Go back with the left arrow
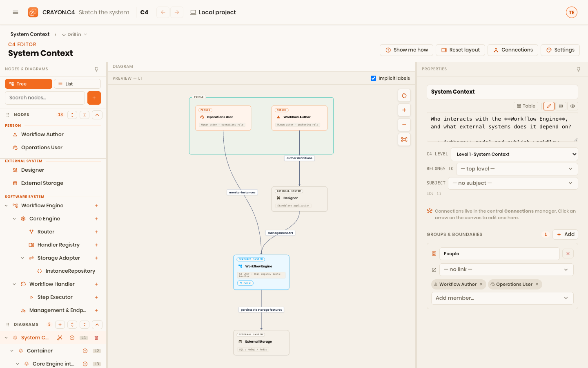Screen dimensions: 588x368 [163, 12]
